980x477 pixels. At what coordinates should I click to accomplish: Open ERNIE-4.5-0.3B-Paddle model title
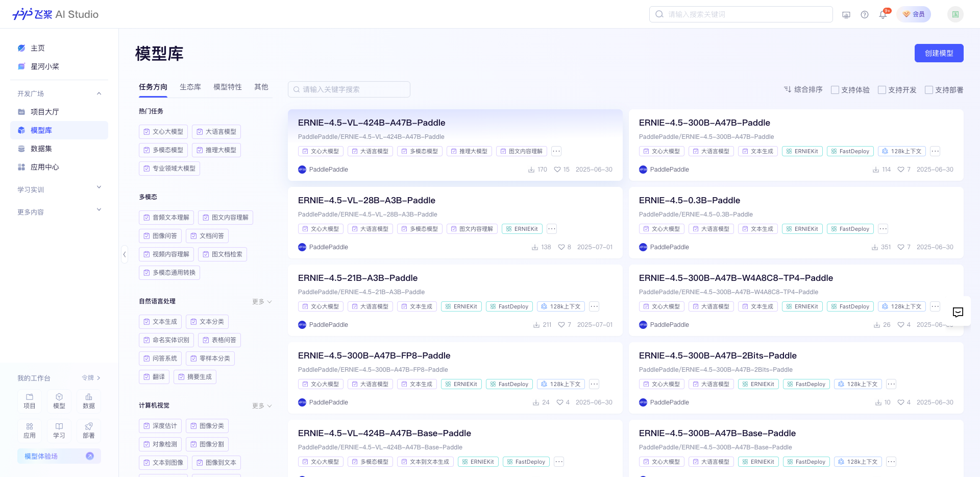tap(690, 200)
